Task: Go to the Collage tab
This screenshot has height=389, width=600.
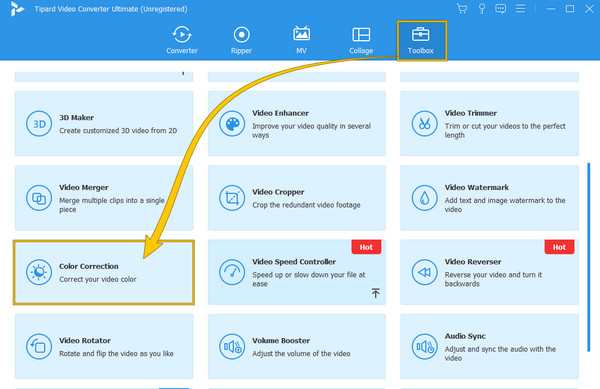Action: [x=361, y=40]
